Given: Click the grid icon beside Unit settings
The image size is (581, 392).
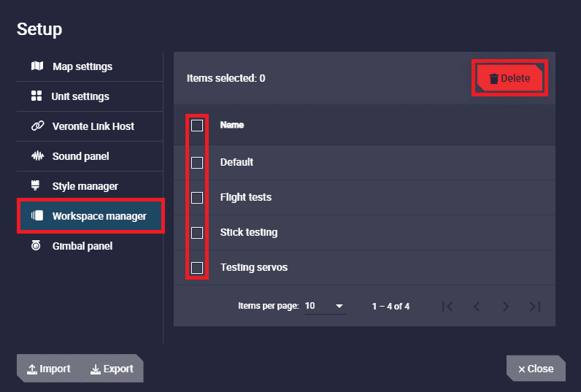Looking at the screenshot, I should pos(36,96).
